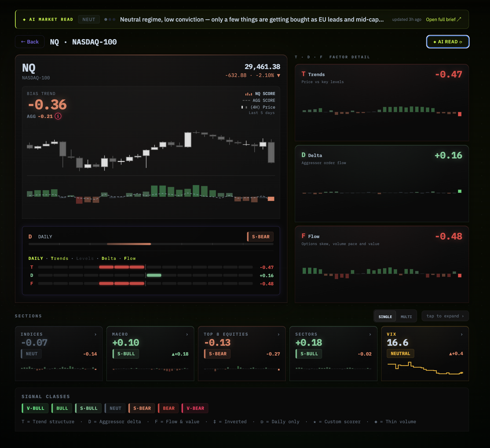The height and width of the screenshot is (448, 490).
Task: Click the VIX NEUTRAL badge
Action: click(x=400, y=353)
